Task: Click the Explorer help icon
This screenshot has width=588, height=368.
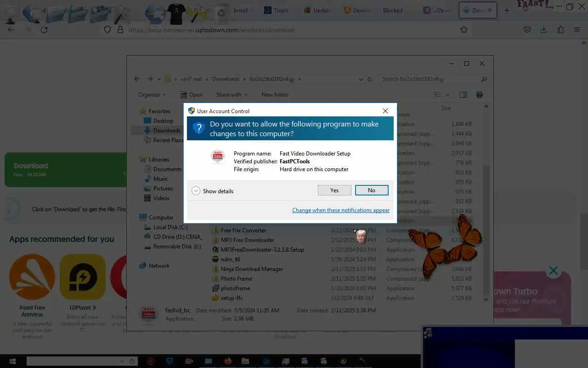Action: [480, 95]
